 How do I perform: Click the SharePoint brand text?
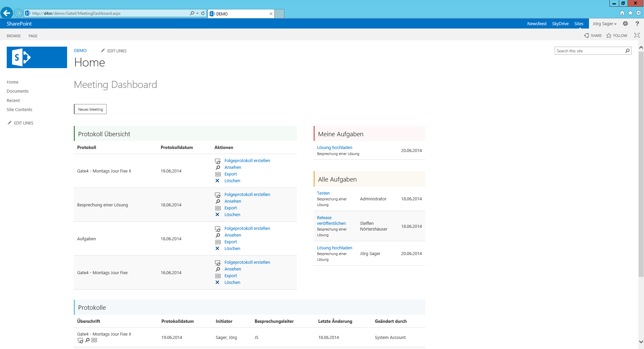[x=19, y=23]
